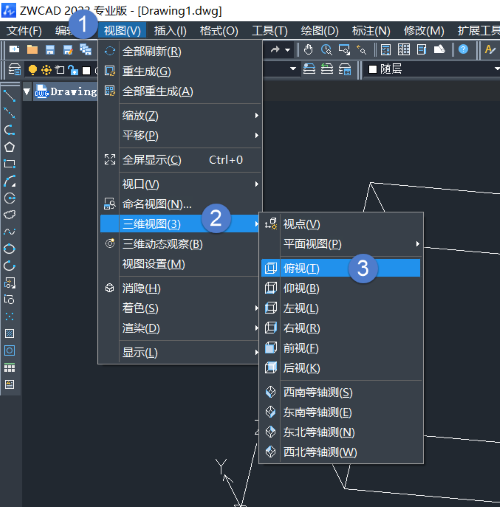The height and width of the screenshot is (507, 500).
Task: Click the Open folder toolbar icon
Action: (x=32, y=50)
